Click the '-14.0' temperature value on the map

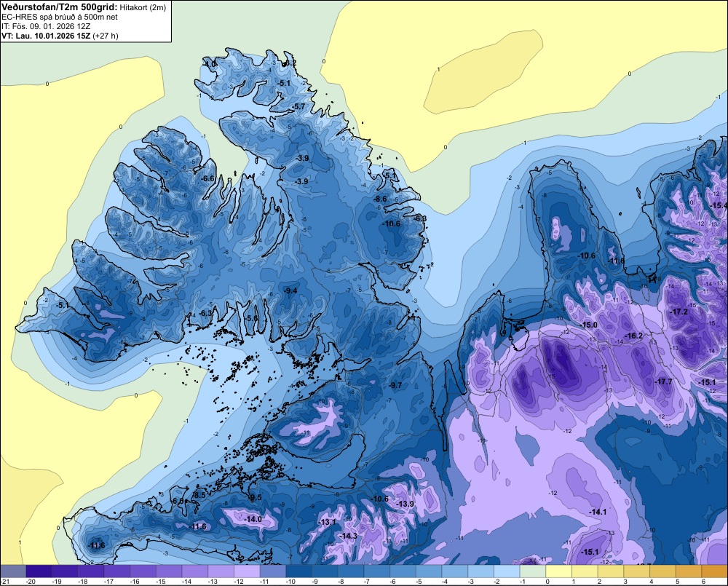253,519
